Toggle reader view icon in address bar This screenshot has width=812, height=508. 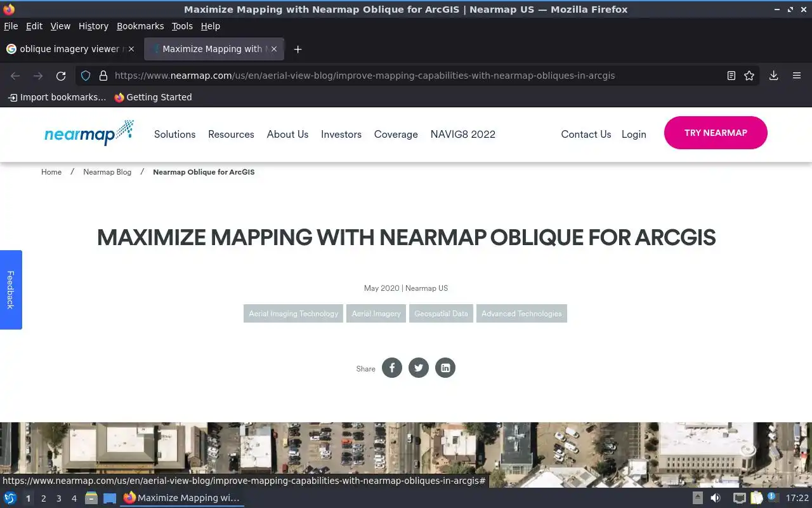[731, 76]
